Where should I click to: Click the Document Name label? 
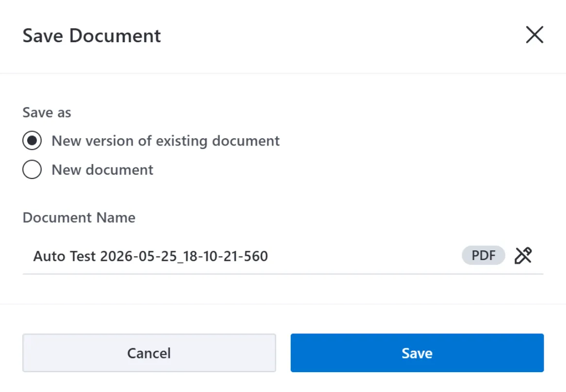click(x=79, y=218)
